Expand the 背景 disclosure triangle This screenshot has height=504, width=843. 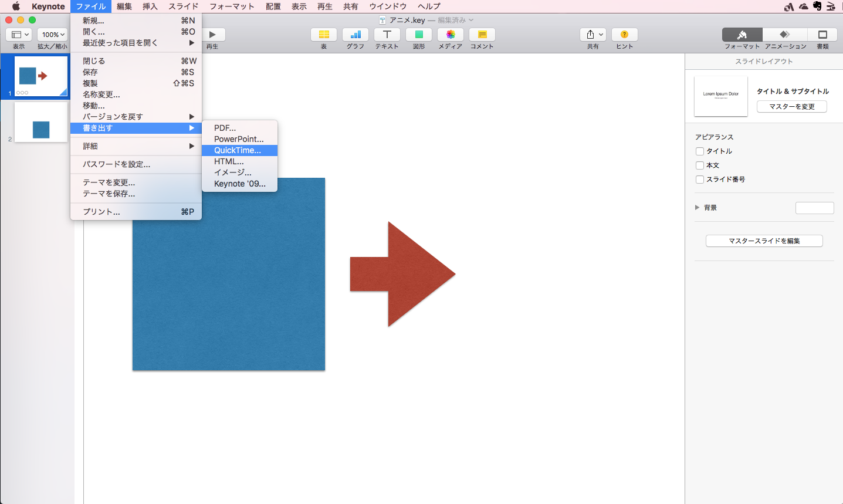coord(698,208)
